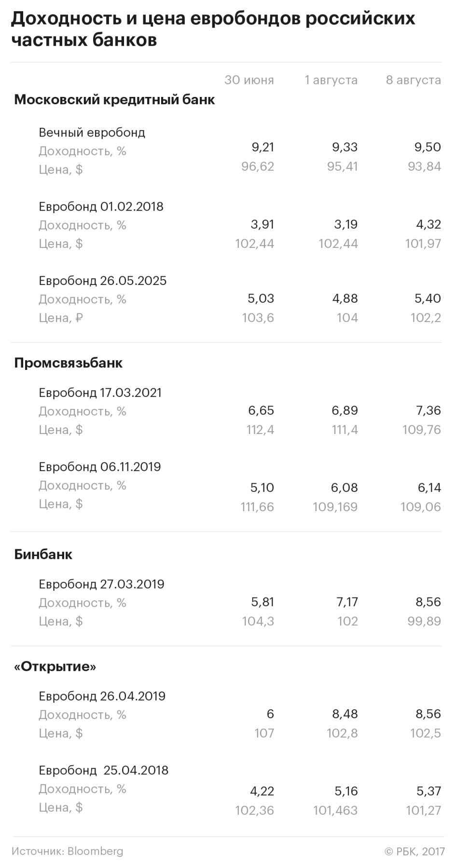The height and width of the screenshot is (868, 456).
Task: Click the "Вечный евробонд" row label
Action: (x=92, y=132)
